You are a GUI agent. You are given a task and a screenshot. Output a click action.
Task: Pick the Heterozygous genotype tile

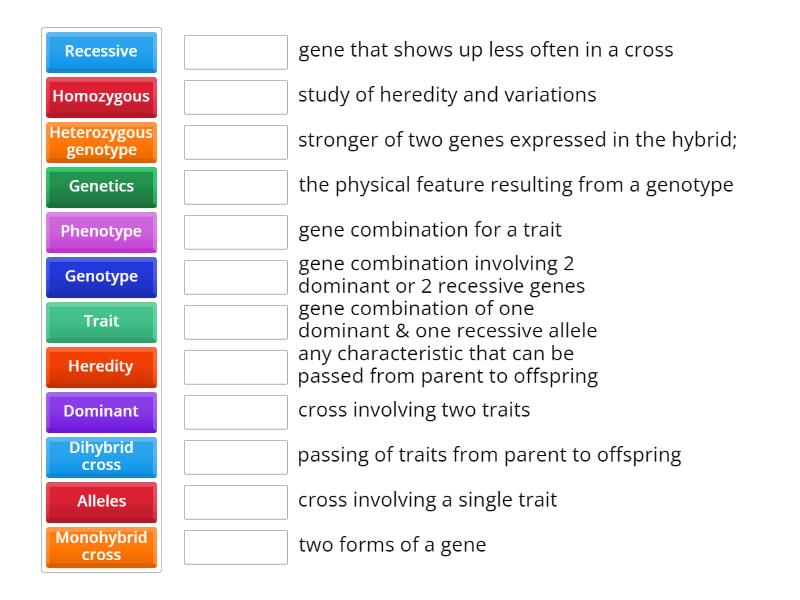pos(100,141)
